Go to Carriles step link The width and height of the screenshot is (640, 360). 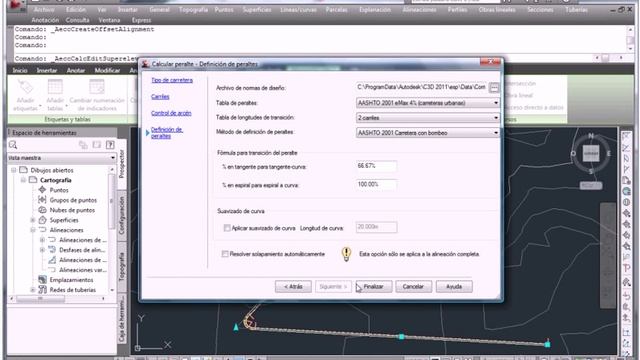tap(160, 97)
